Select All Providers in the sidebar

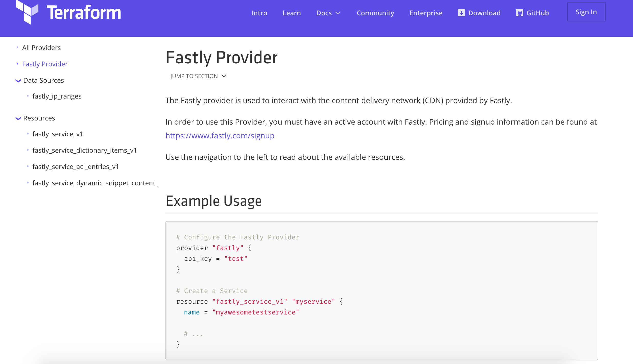[x=41, y=47]
